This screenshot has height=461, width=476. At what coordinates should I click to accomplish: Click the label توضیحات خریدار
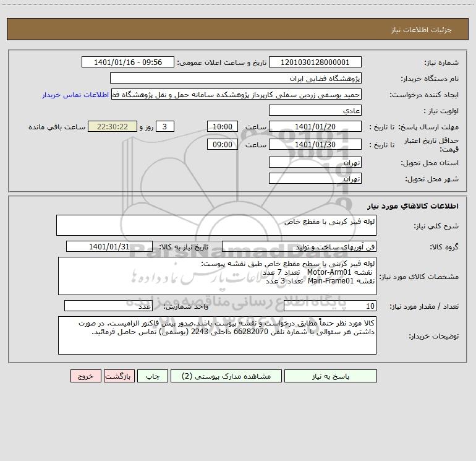[x=433, y=336]
